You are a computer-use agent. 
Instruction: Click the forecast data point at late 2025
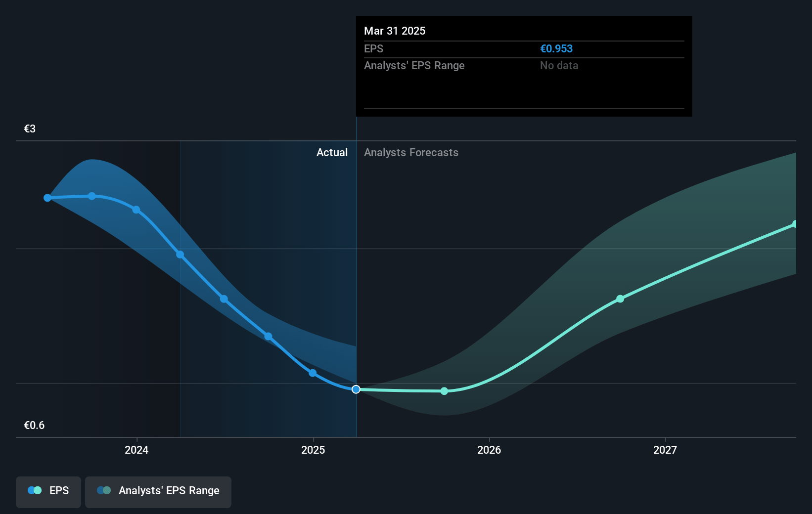click(444, 391)
